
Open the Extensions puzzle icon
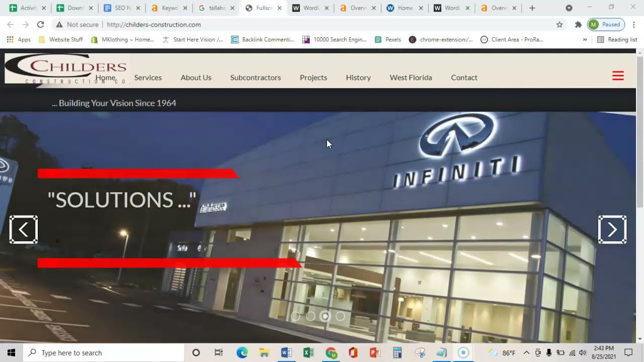click(x=578, y=24)
